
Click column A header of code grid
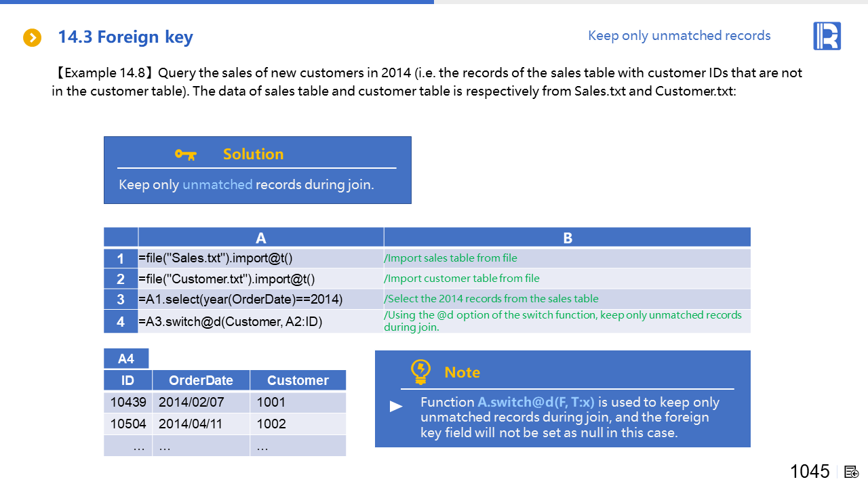260,237
